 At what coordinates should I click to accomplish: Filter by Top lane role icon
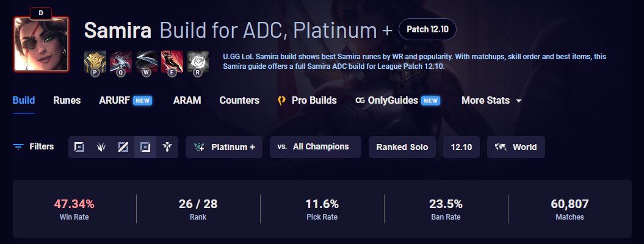point(79,147)
